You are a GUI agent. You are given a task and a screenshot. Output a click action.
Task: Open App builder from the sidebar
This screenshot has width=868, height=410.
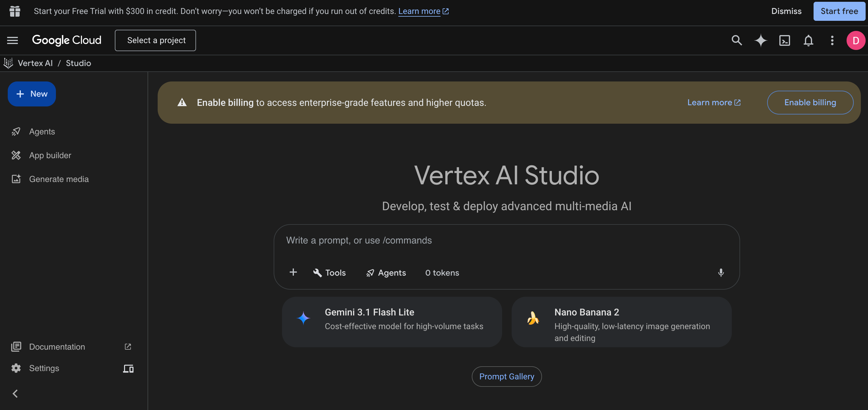50,155
